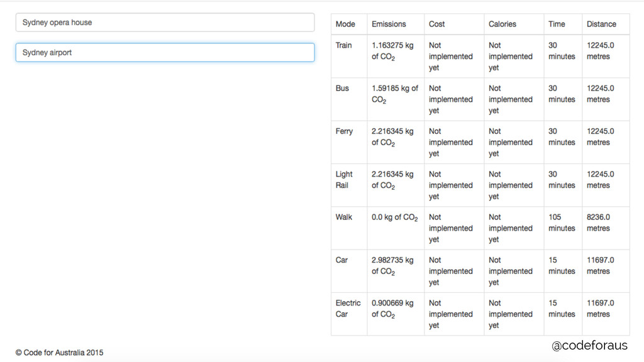The height and width of the screenshot is (362, 644).
Task: Select the Cost column header
Action: [x=436, y=24]
